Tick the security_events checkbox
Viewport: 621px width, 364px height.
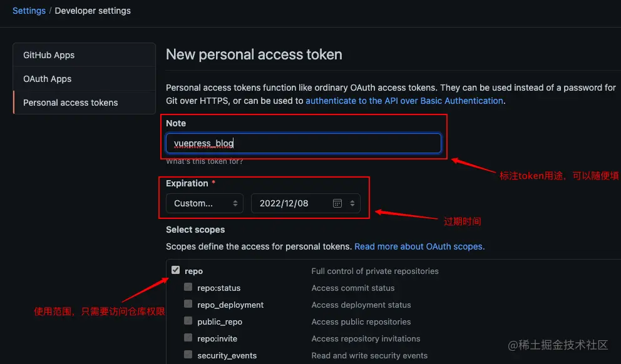click(188, 355)
